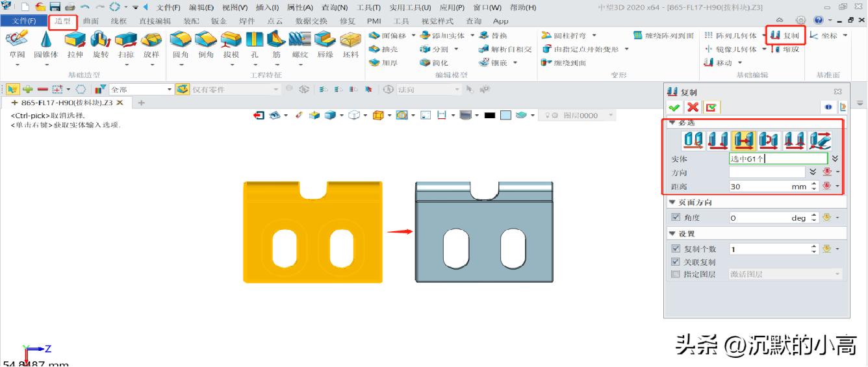
Task: Click in the 方向 input field
Action: pyautogui.click(x=767, y=172)
